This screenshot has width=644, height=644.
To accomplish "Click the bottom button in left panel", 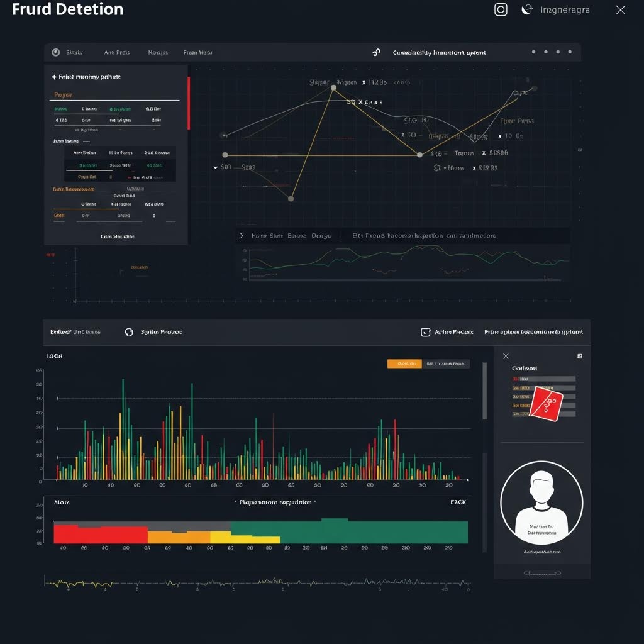I will 118,237.
